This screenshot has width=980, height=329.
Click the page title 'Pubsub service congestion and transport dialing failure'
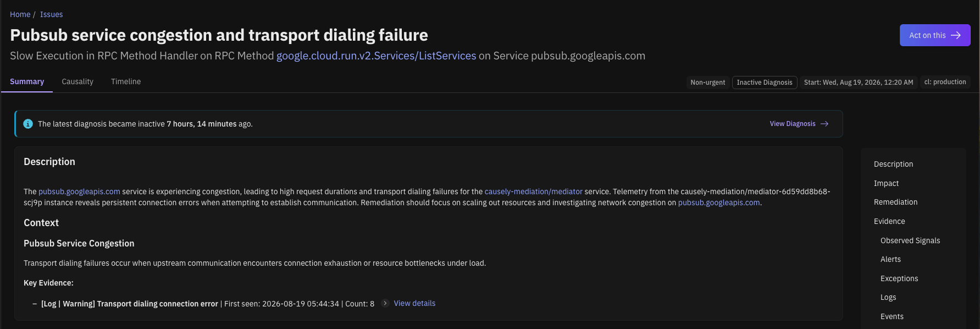pos(219,35)
